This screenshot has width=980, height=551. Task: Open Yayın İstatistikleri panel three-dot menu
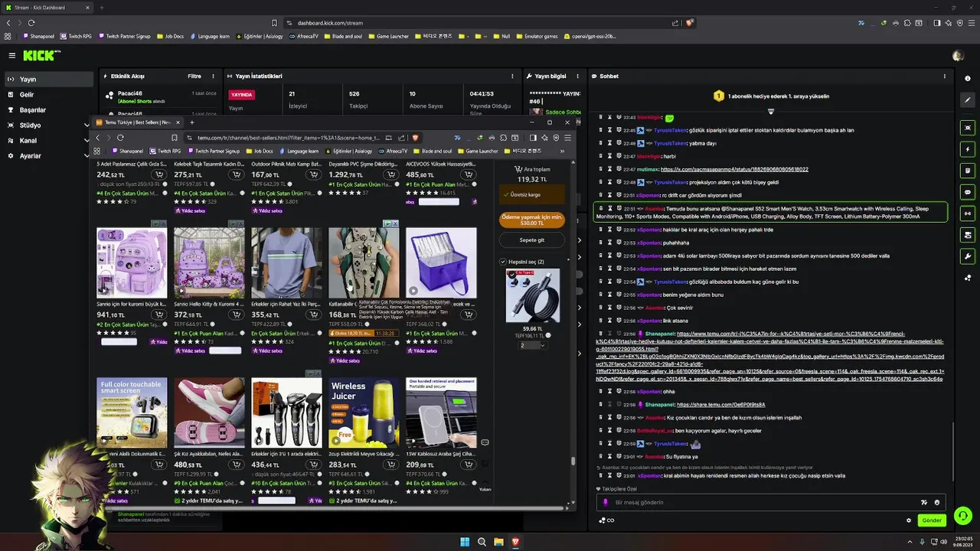512,76
